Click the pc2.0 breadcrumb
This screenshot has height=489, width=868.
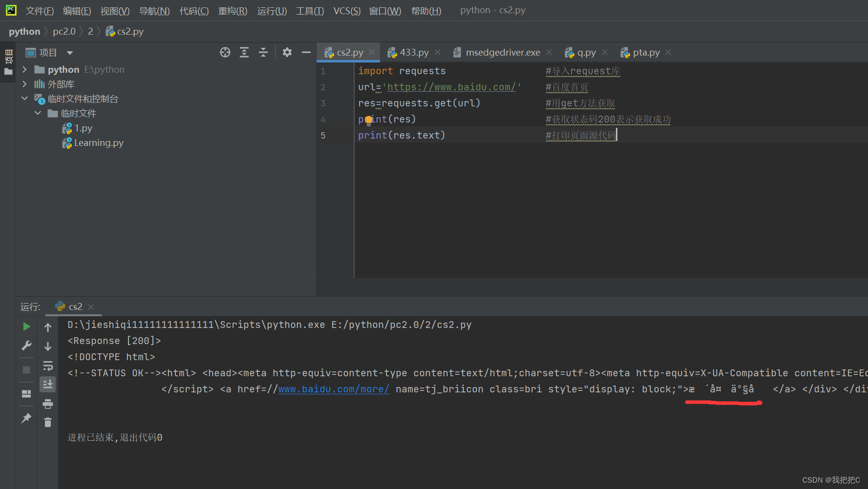pyautogui.click(x=64, y=31)
